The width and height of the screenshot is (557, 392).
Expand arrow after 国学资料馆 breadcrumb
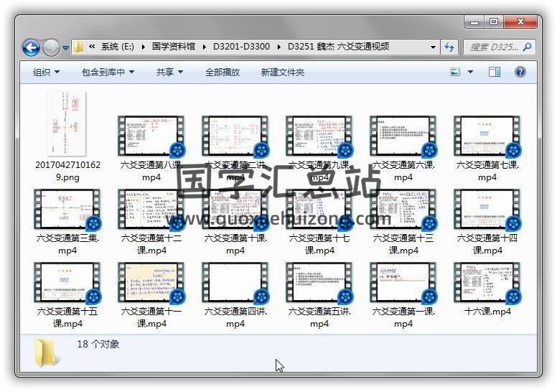pos(205,47)
